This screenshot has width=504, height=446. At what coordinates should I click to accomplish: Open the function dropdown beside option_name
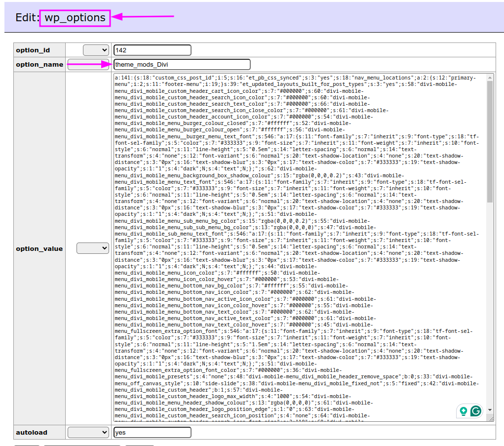(88, 64)
